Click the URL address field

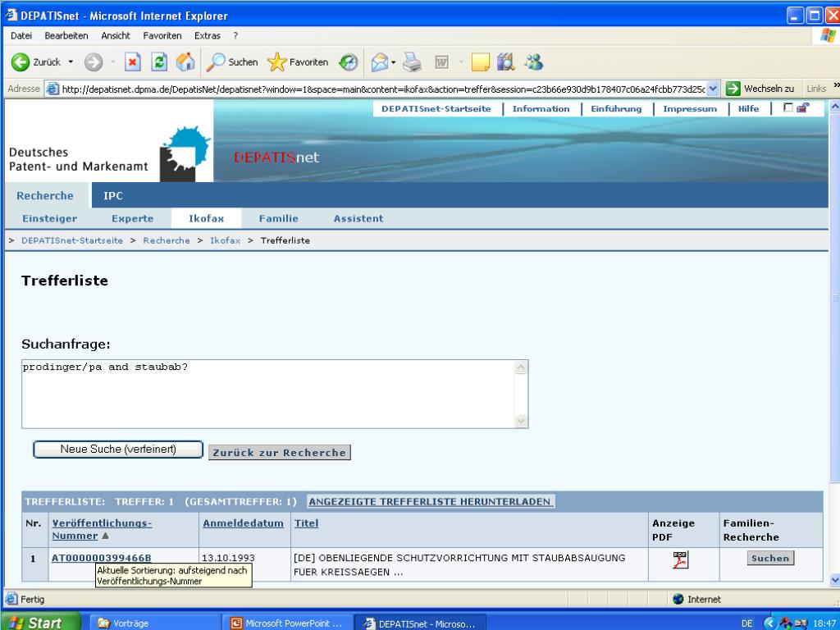pyautogui.click(x=383, y=89)
